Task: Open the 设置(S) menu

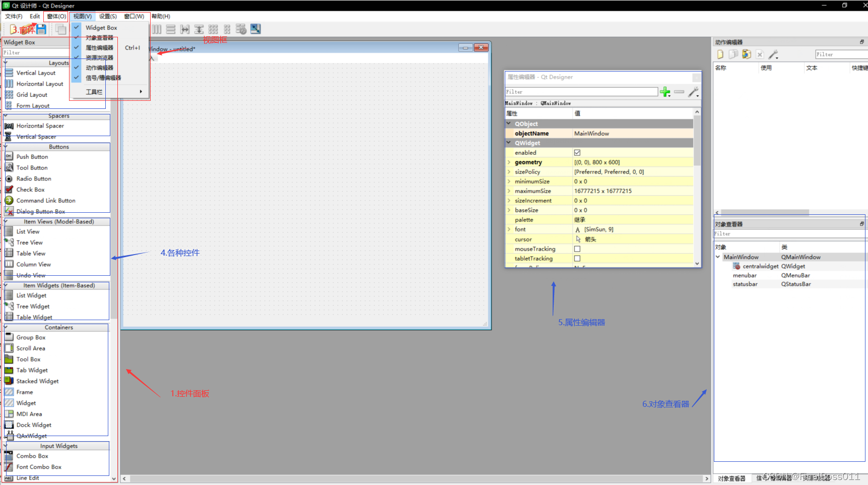Action: click(x=108, y=17)
